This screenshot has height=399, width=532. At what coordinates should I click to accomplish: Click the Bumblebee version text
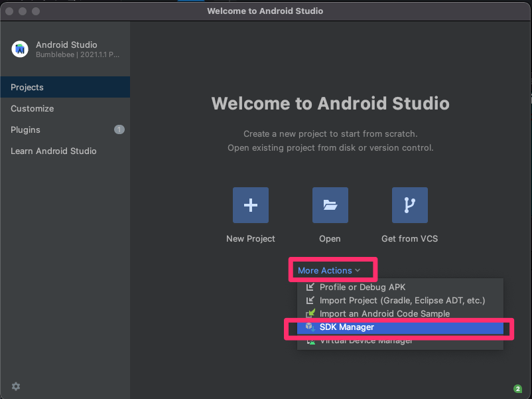[x=78, y=54]
